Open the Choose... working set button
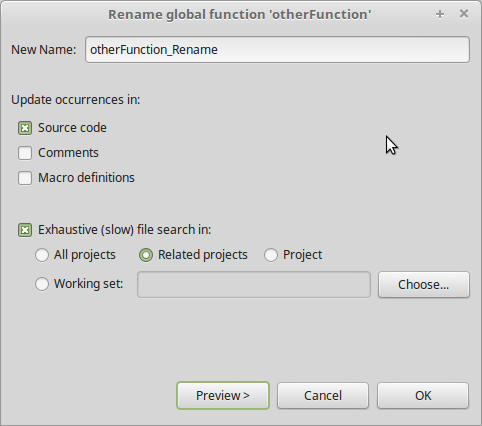 click(x=424, y=284)
